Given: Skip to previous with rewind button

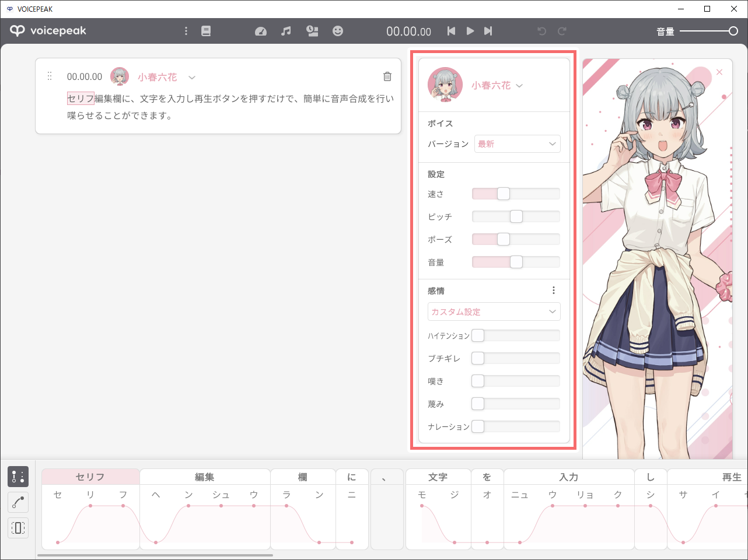Looking at the screenshot, I should click(451, 31).
